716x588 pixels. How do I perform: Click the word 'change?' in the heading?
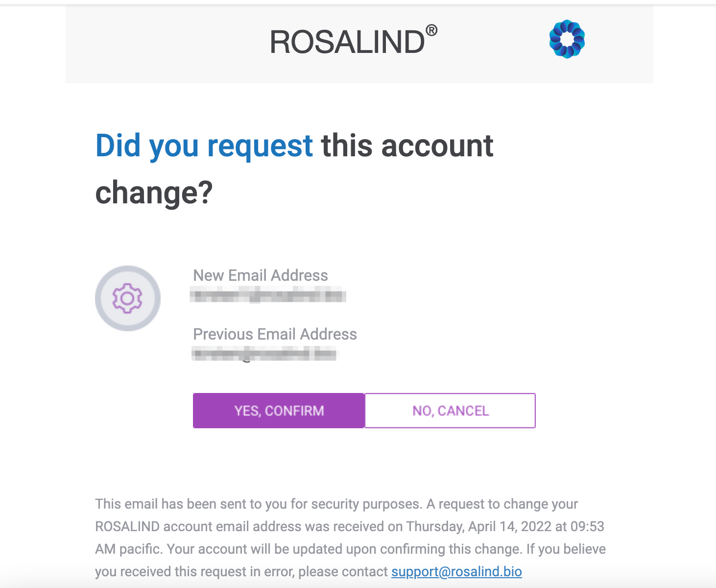pyautogui.click(x=154, y=193)
